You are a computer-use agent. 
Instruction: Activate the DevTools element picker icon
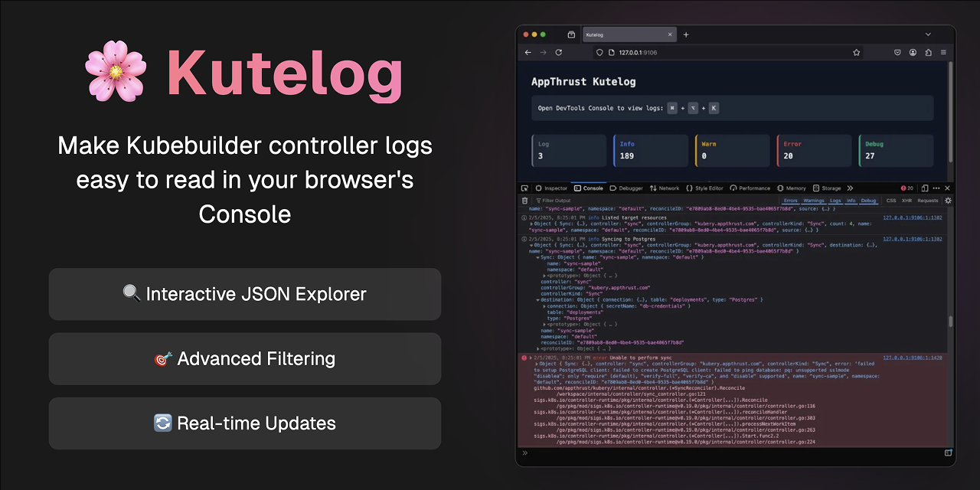[x=524, y=188]
